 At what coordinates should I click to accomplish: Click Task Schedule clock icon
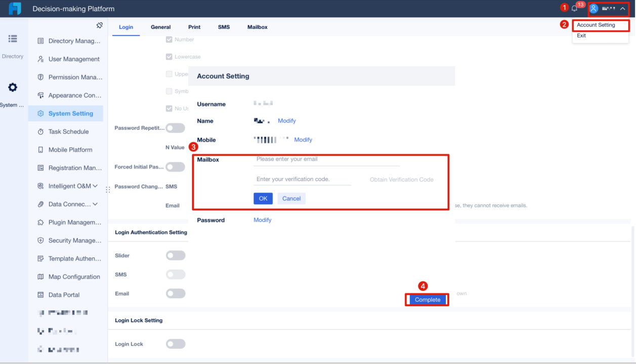coord(40,132)
